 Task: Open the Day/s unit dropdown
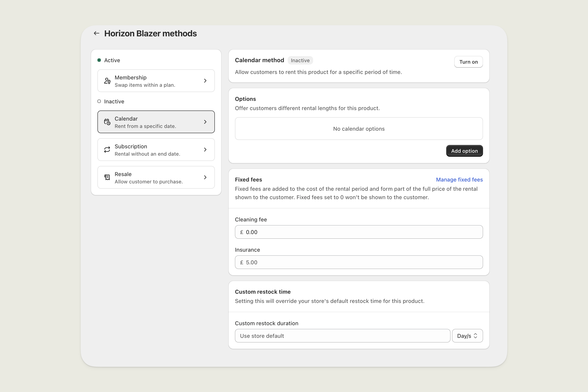point(464,336)
